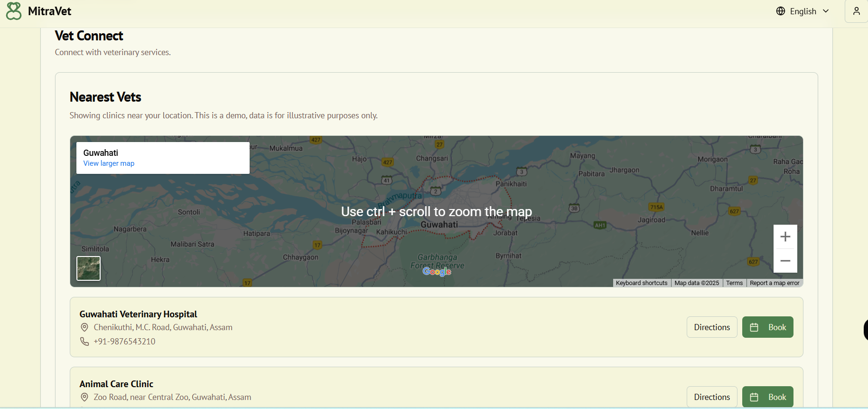Click the globe language icon

coord(781,11)
